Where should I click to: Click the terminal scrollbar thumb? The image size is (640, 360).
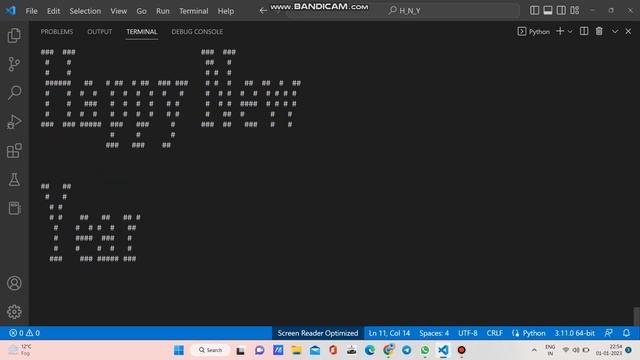coord(636,316)
